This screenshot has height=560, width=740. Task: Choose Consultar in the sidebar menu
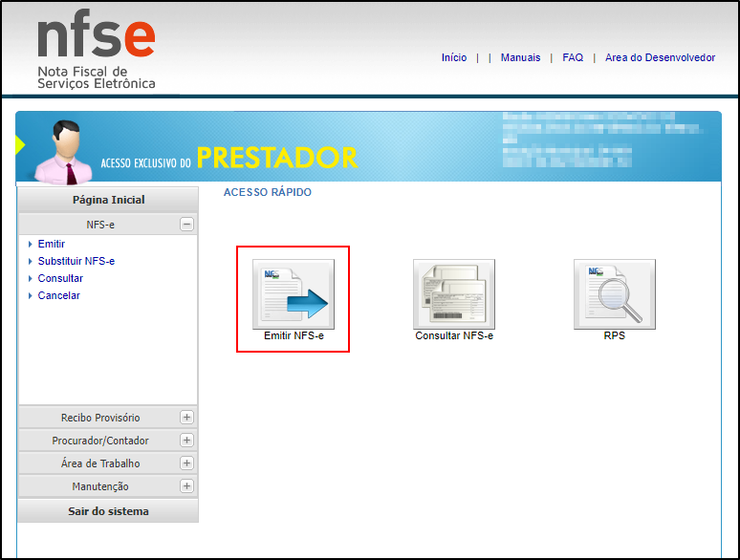tap(60, 278)
